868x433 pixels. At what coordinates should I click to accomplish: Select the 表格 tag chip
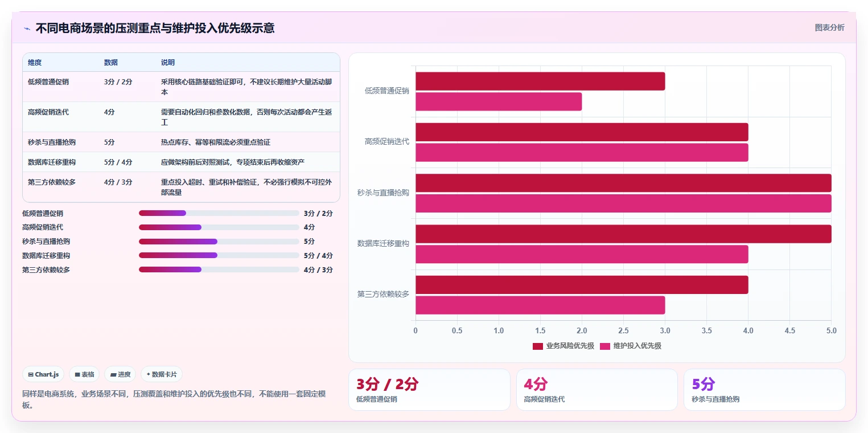click(84, 374)
